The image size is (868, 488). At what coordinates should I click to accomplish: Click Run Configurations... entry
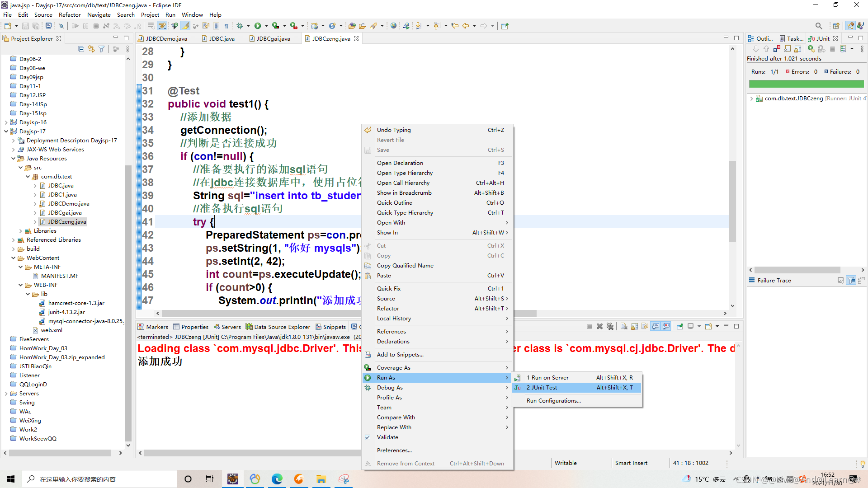coord(553,401)
